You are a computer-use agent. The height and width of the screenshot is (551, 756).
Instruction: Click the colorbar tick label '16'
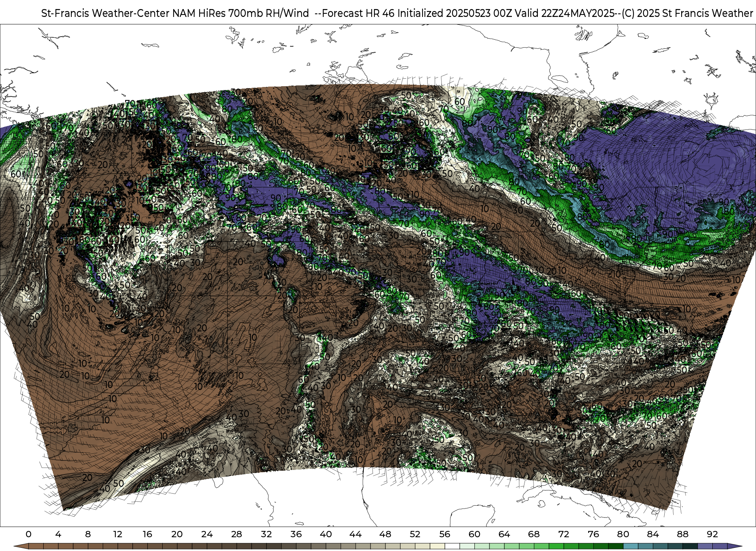(x=147, y=534)
